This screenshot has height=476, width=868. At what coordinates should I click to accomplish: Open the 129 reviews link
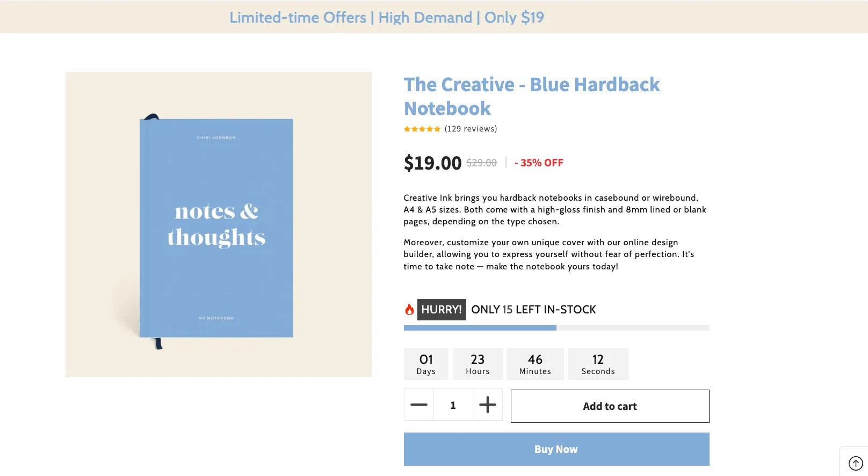point(471,129)
